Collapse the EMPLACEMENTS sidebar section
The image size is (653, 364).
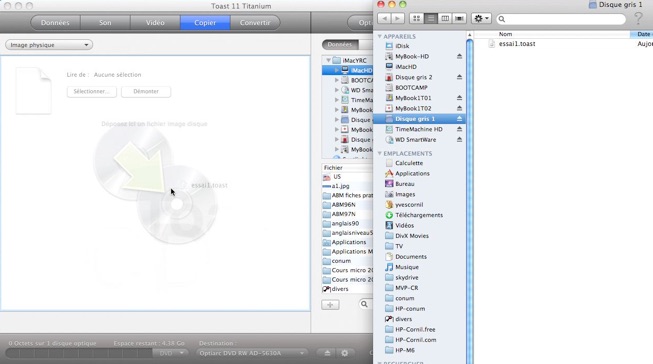coord(379,154)
